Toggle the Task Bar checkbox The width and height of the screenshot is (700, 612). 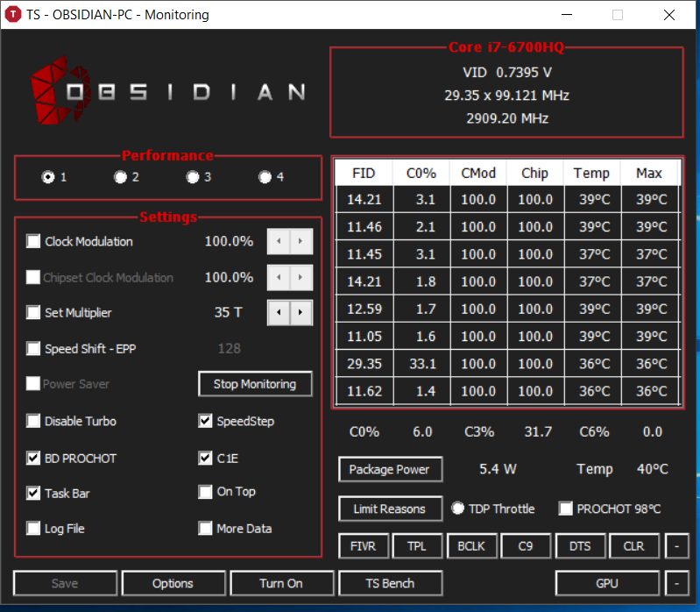pyautogui.click(x=33, y=493)
